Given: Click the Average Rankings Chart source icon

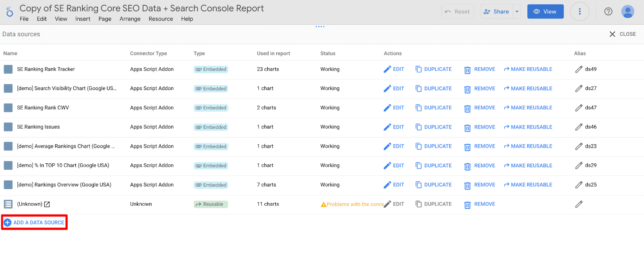Looking at the screenshot, I should click(8, 146).
